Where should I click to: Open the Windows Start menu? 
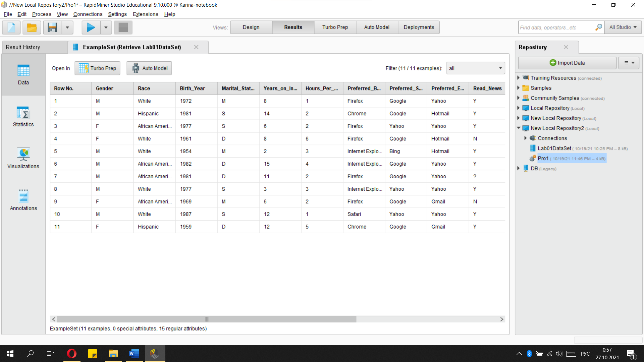click(x=10, y=354)
